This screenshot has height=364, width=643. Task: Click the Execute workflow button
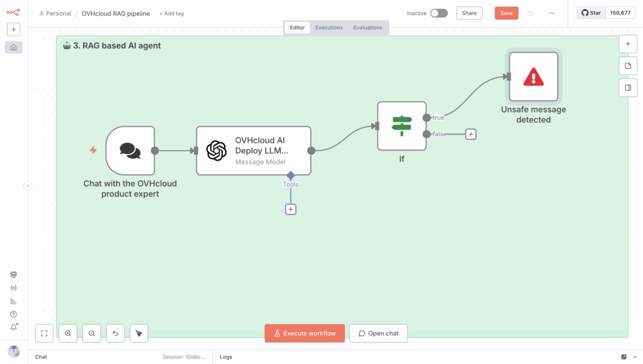click(305, 333)
